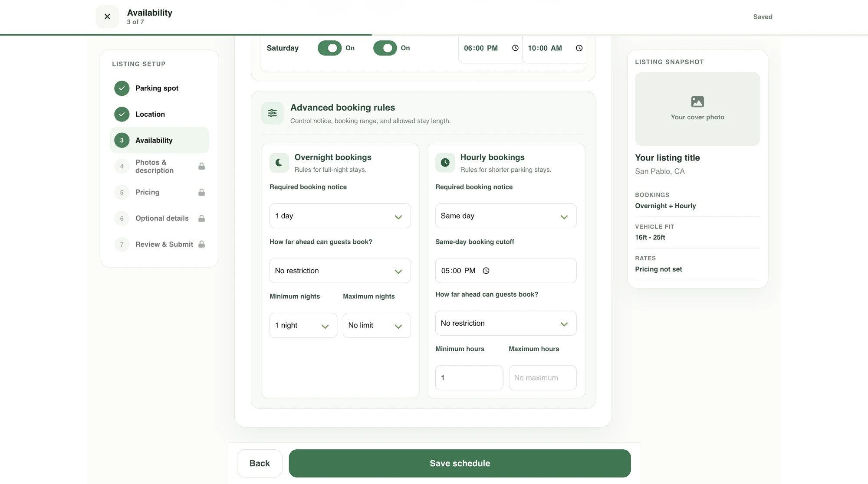Viewport: 868px width, 484px height.
Task: Click 'Pricing not set' rates value
Action: 658,269
